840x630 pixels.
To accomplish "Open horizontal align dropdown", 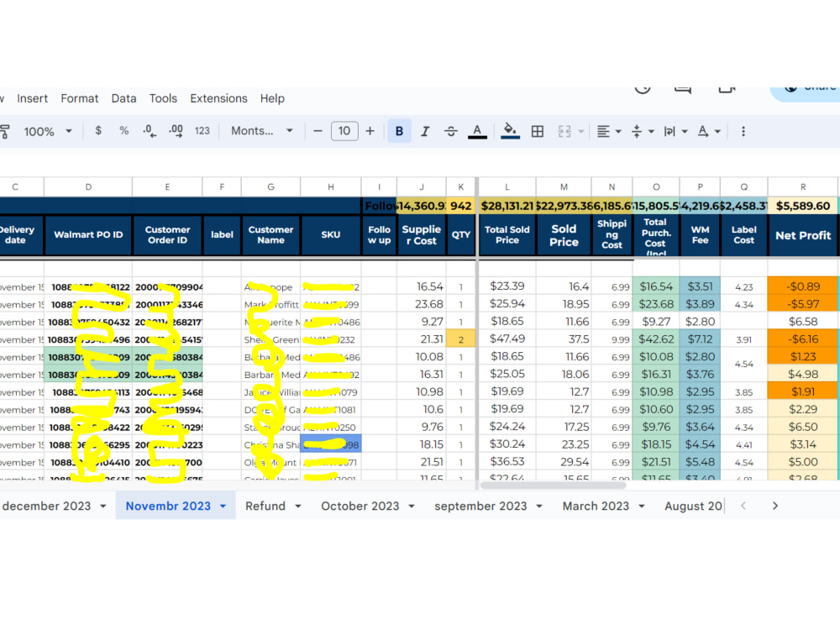I will [608, 131].
